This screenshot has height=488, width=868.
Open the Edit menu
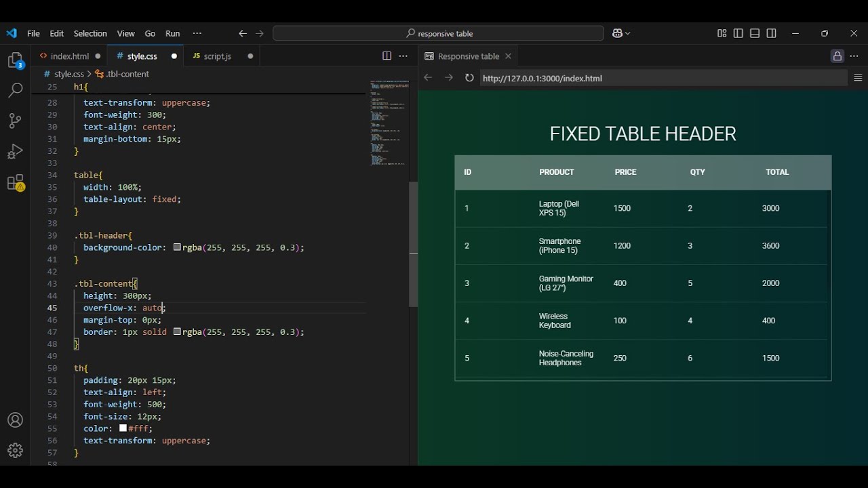[x=57, y=33]
